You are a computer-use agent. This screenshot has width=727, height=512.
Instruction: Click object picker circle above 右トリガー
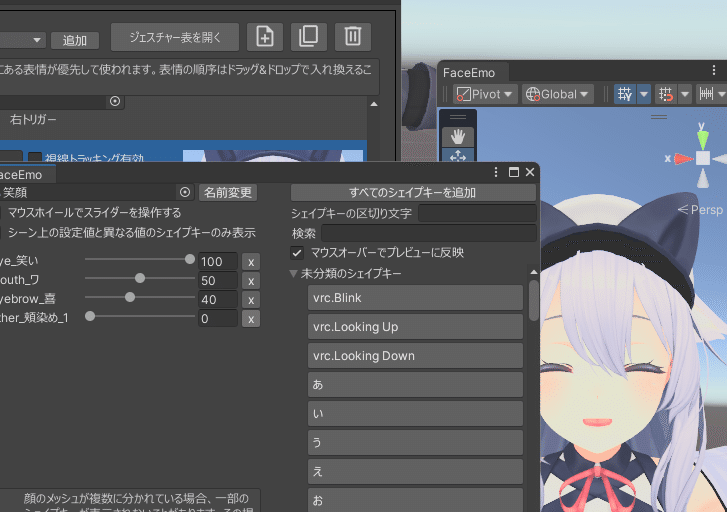(115, 101)
